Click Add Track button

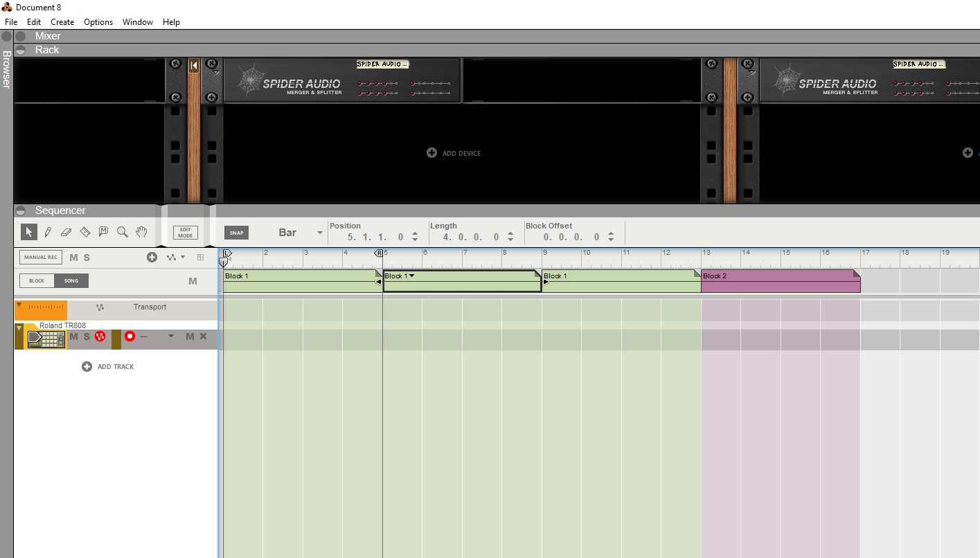tap(108, 367)
